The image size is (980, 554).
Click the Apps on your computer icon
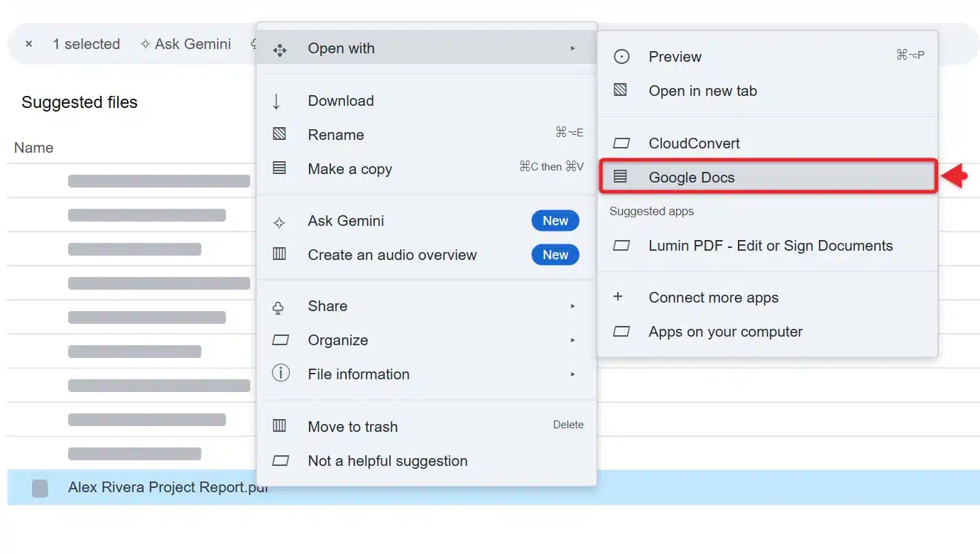pyautogui.click(x=621, y=332)
